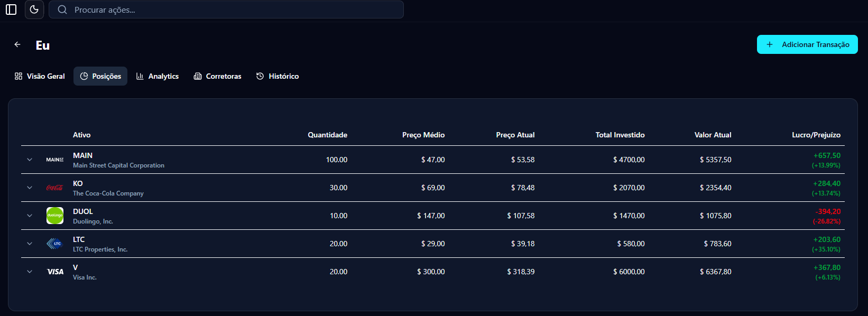Click the Adicionar Transação button
Image resolution: width=868 pixels, height=316 pixels.
807,44
